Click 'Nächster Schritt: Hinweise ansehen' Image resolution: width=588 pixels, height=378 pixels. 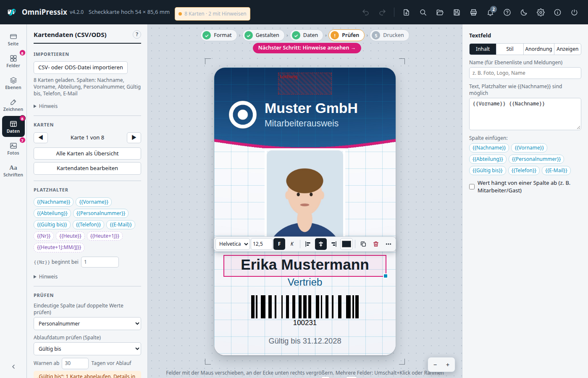(x=307, y=48)
